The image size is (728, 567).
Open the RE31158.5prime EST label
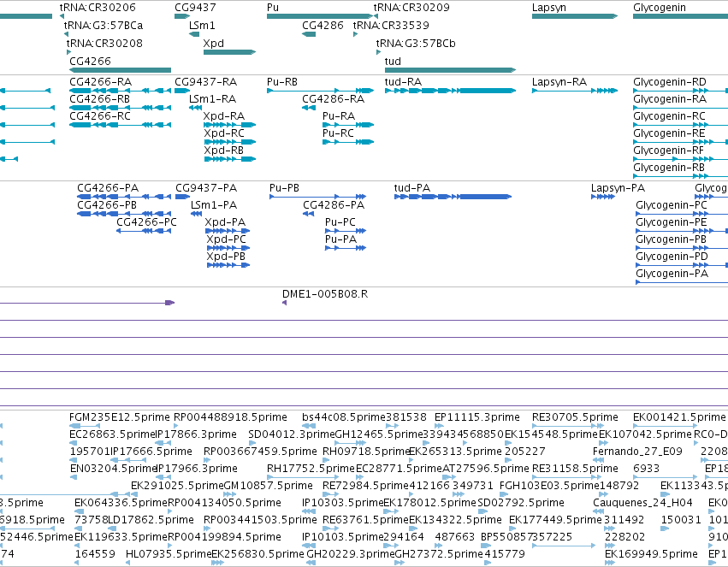click(575, 468)
